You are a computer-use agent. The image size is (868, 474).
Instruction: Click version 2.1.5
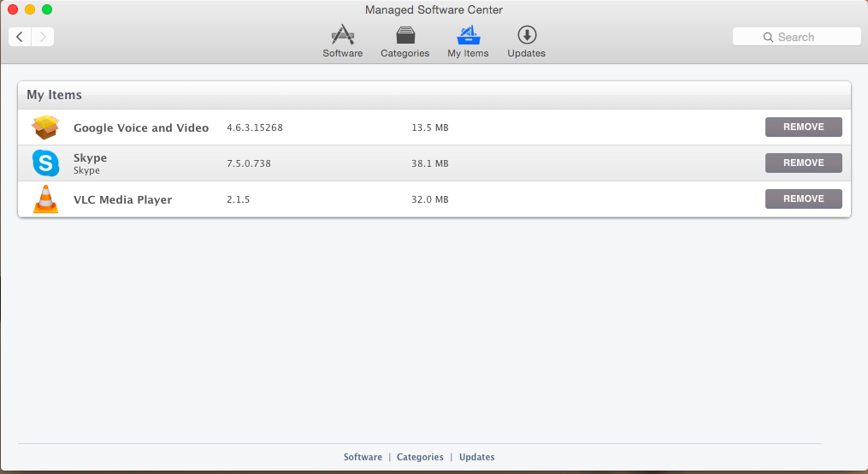[238, 199]
